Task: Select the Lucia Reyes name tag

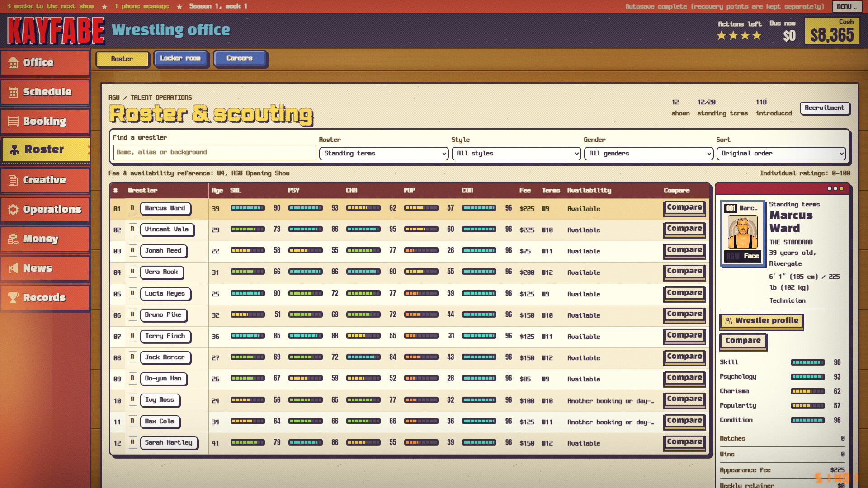Action: [165, 294]
